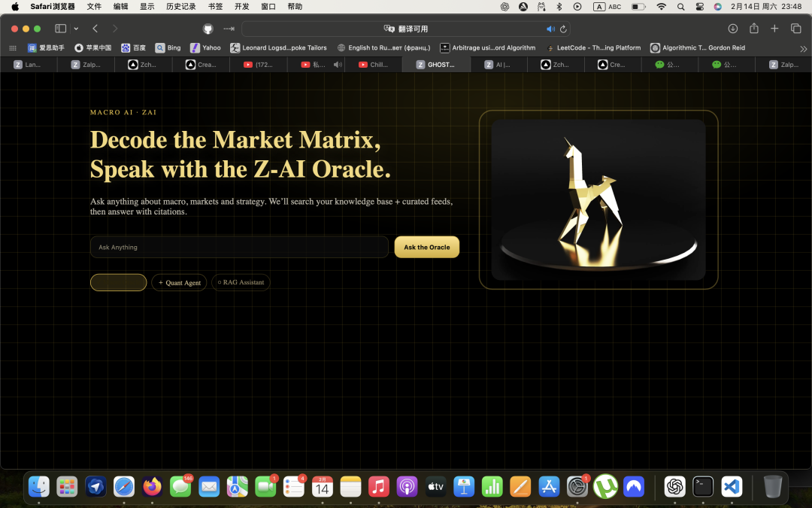
Task: Reload the current page
Action: [563, 29]
